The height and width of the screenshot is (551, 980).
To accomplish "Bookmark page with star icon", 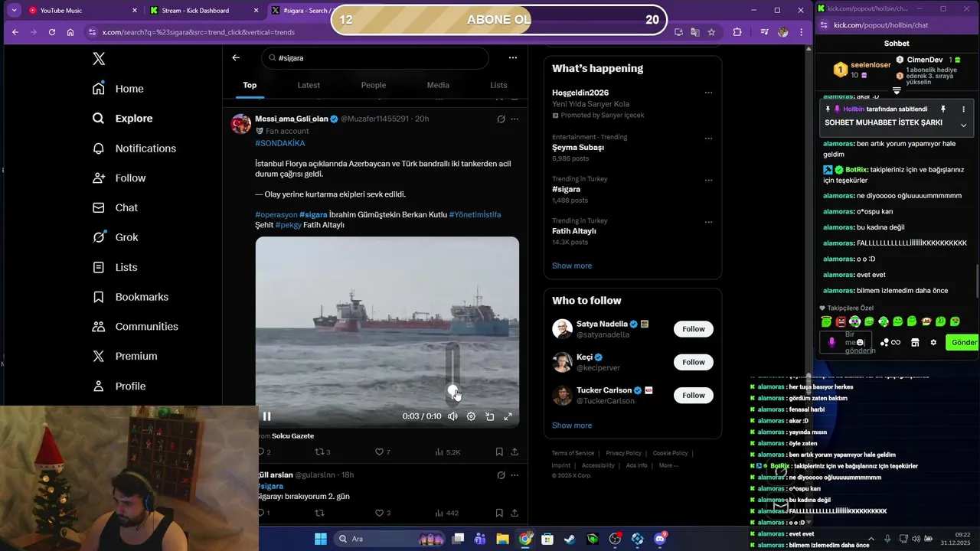I will [x=711, y=32].
